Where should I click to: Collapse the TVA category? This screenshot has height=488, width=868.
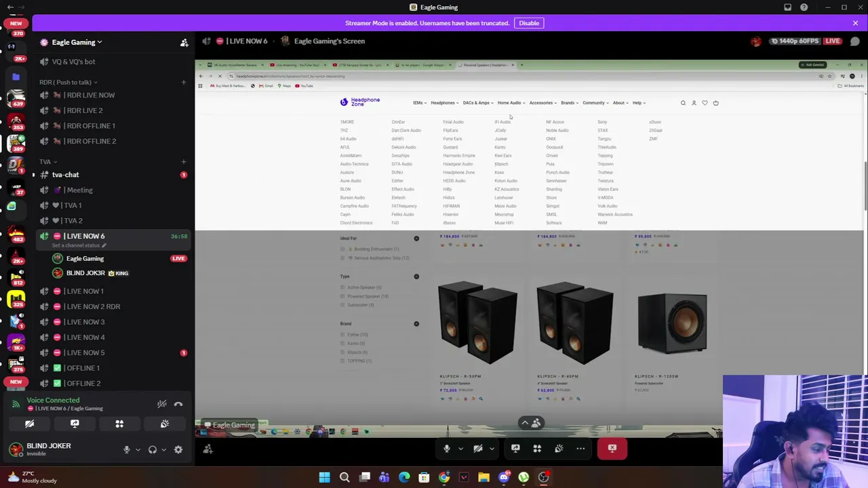point(47,162)
